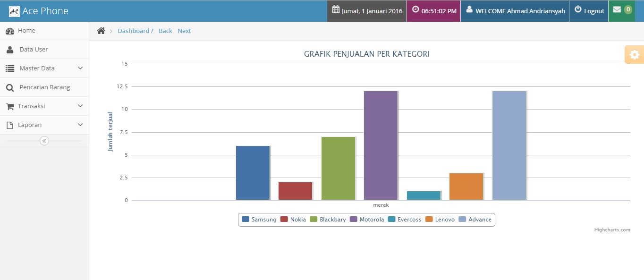Toggle Lenovo series in chart legend
The image size is (644, 280).
click(x=440, y=219)
